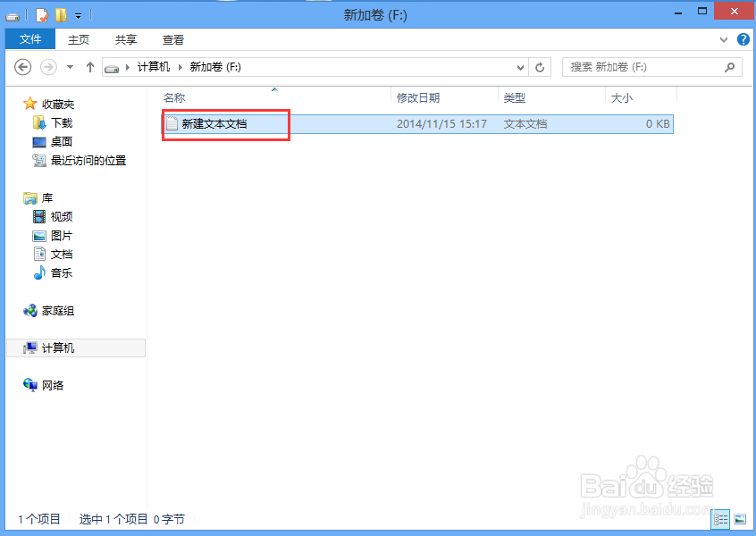Image resolution: width=756 pixels, height=536 pixels.
Task: Expand the quick access toolbar customization menu
Action: coord(77,15)
